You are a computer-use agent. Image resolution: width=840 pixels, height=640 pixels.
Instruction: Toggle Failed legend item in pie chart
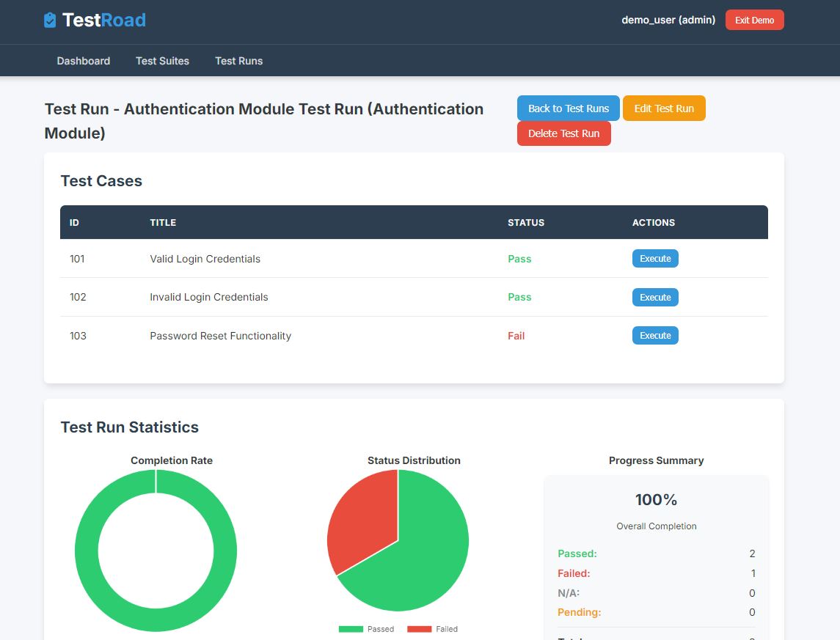(432, 629)
